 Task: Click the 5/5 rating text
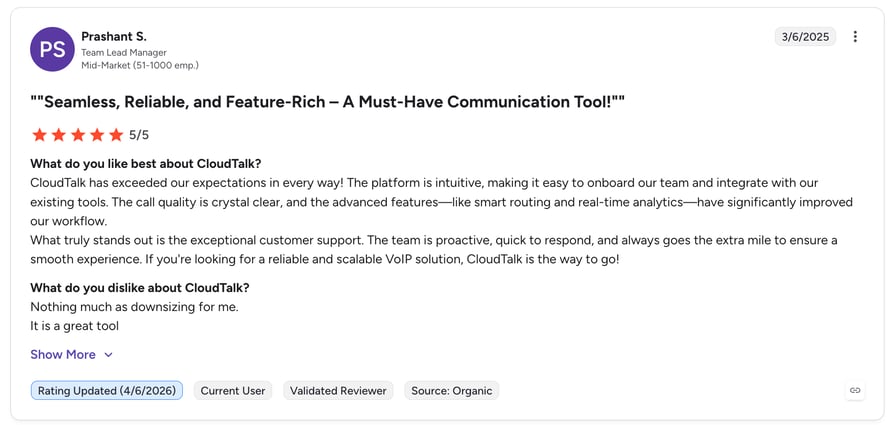(x=139, y=135)
